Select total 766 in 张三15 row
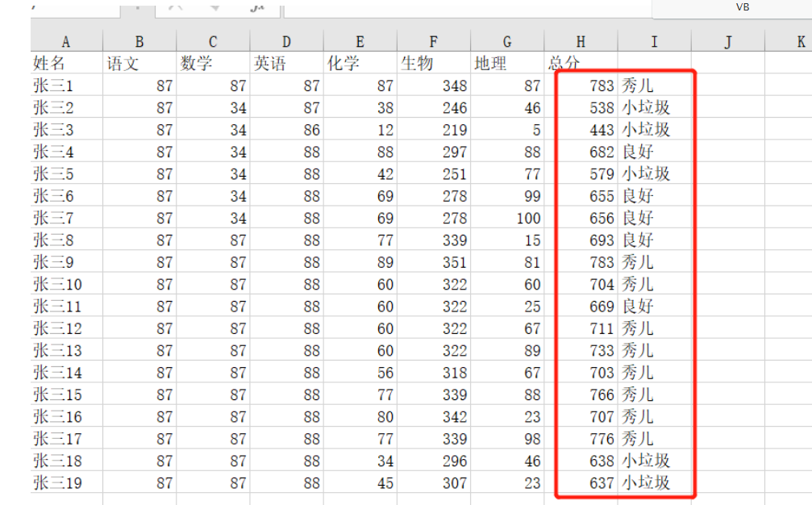Screen dimensions: 812x505 coord(581,394)
